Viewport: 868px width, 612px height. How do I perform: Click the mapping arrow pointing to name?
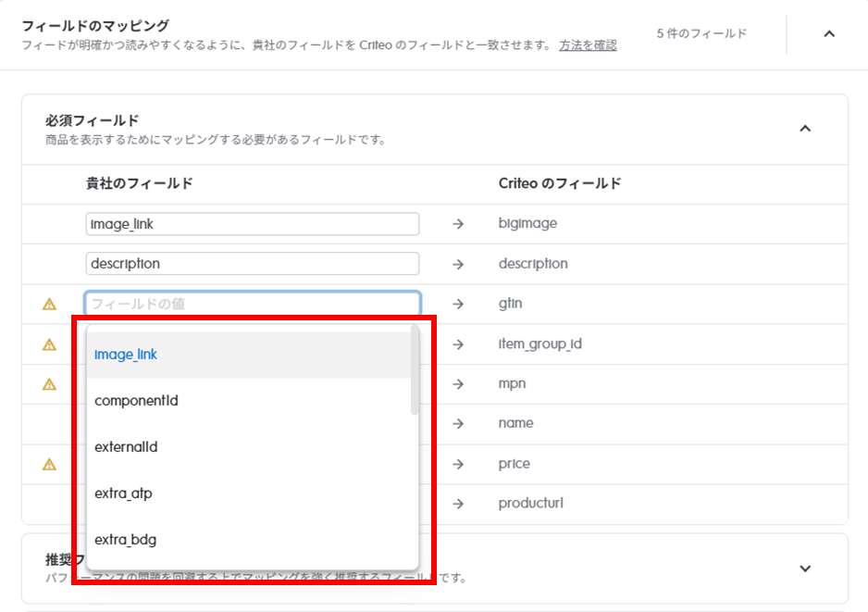tap(458, 424)
